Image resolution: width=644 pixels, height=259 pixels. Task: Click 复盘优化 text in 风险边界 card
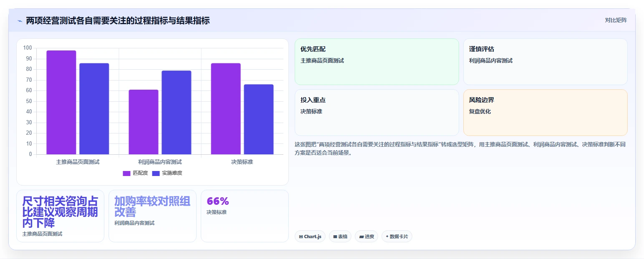[480, 111]
